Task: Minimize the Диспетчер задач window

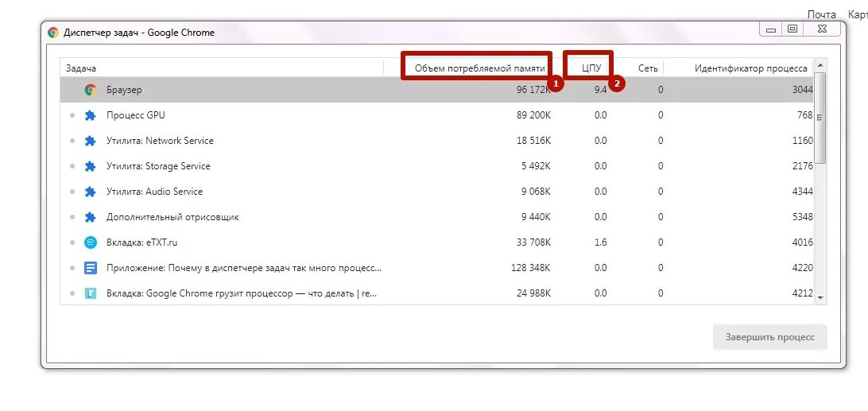Action: [770, 29]
